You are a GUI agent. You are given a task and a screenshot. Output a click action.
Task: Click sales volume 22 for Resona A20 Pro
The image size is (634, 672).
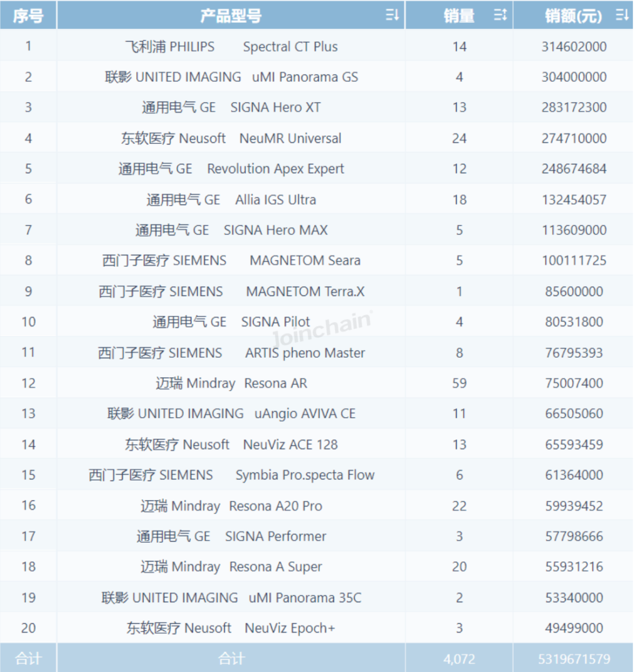pos(459,505)
